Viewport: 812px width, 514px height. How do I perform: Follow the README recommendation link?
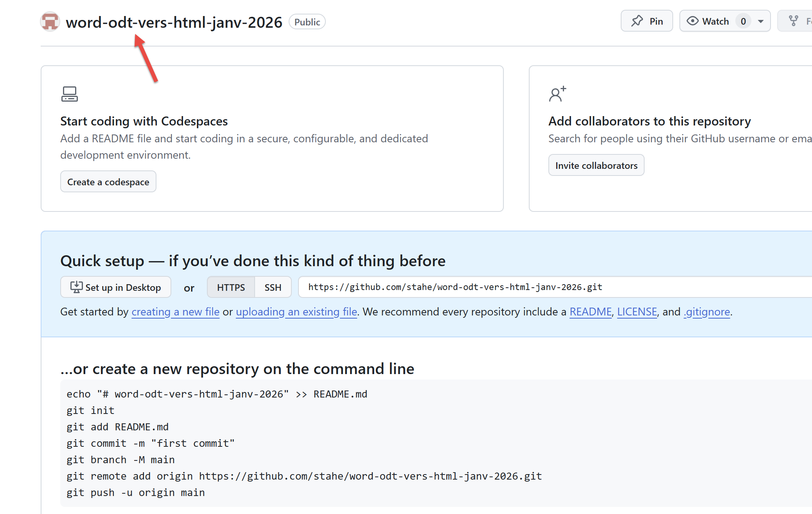tap(590, 312)
